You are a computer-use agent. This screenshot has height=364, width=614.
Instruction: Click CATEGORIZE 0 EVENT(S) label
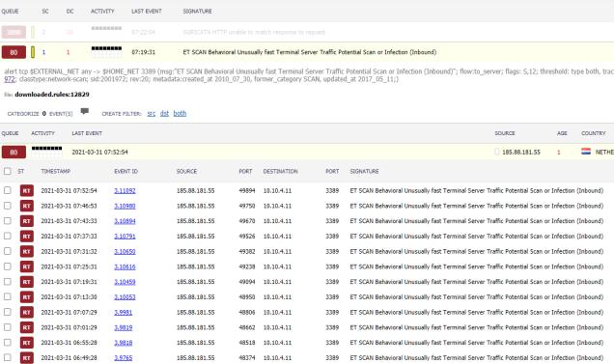tap(40, 114)
